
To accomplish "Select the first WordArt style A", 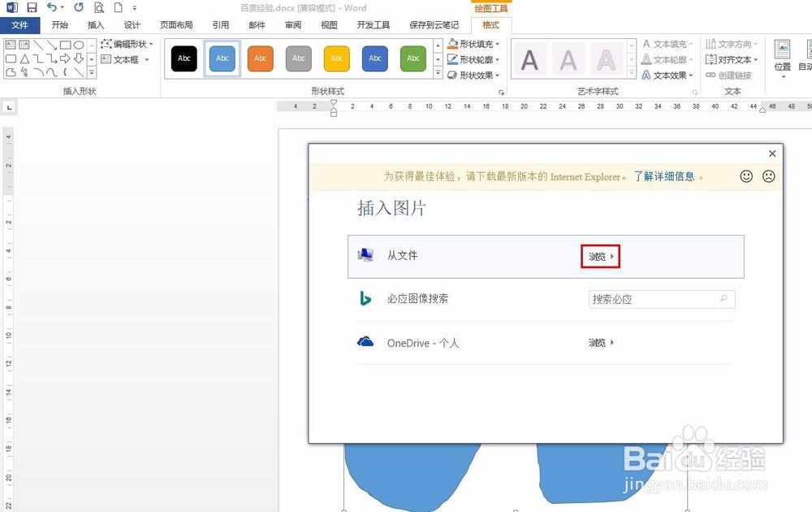I will click(x=529, y=59).
